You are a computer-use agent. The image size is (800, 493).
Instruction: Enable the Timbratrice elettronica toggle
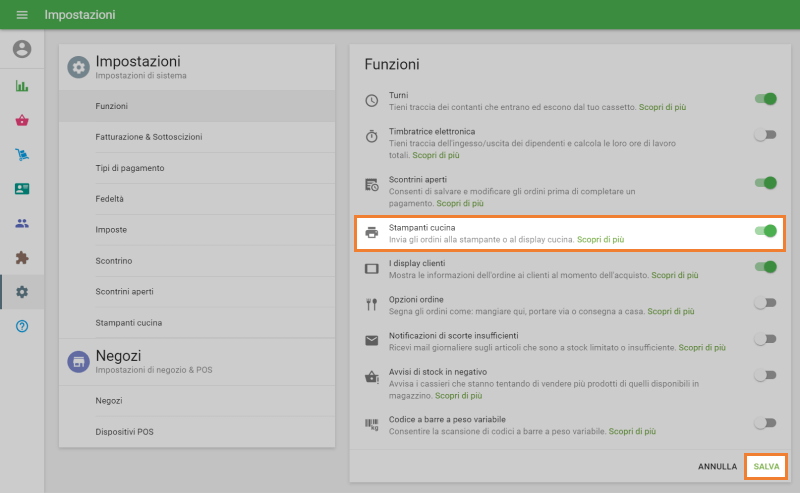click(x=765, y=135)
